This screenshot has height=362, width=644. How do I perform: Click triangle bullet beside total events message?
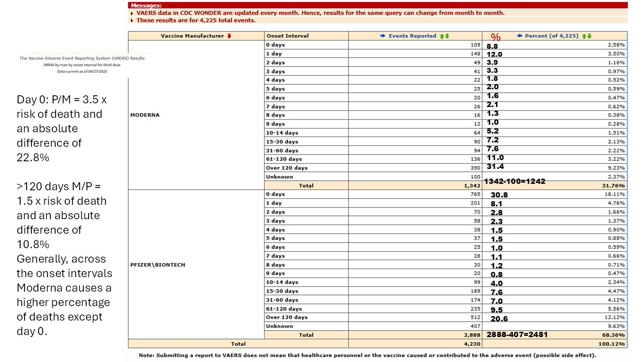(132, 21)
